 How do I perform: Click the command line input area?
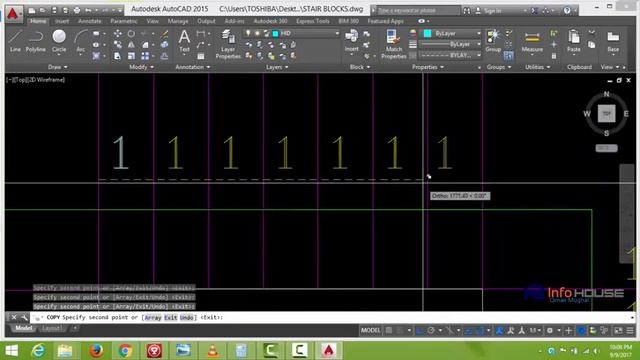(x=331, y=318)
